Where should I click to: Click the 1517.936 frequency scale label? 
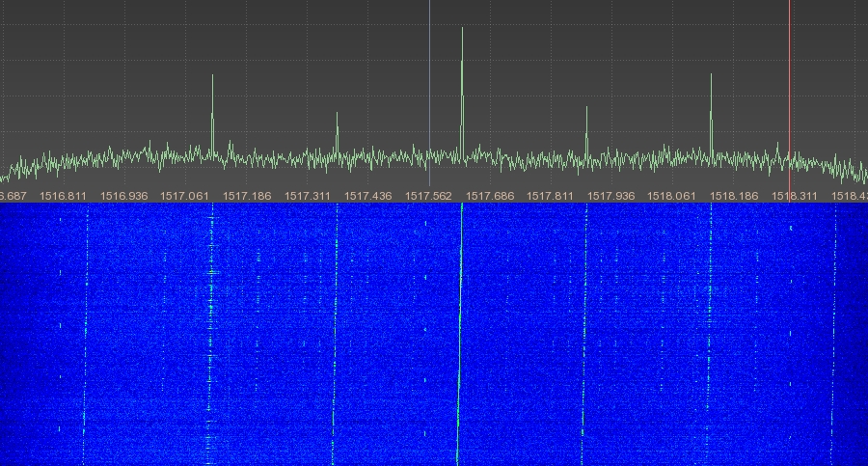click(610, 196)
